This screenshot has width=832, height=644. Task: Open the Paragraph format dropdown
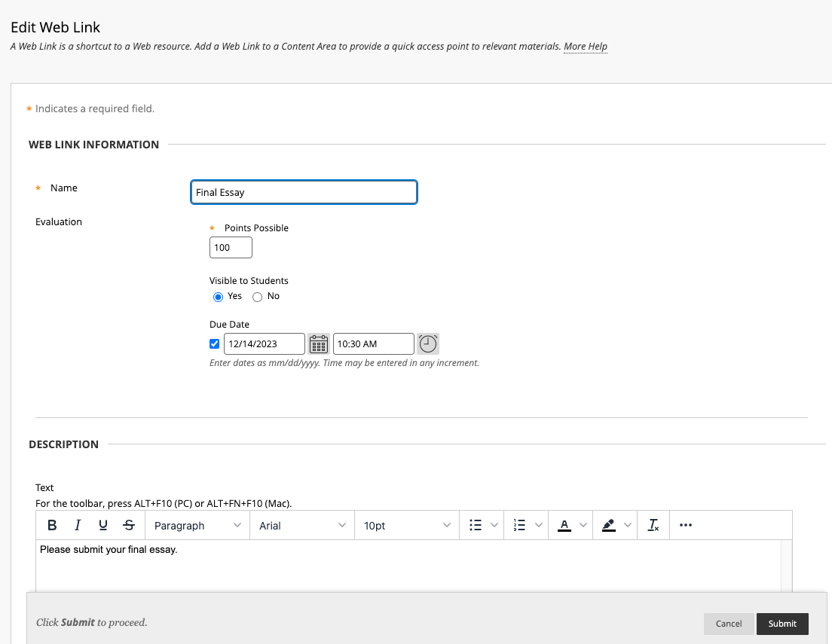click(197, 525)
